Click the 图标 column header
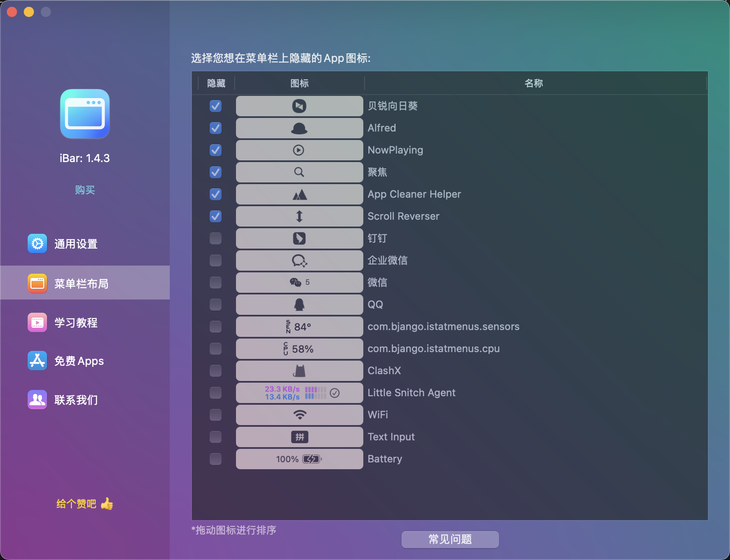This screenshot has width=730, height=560. tap(300, 83)
